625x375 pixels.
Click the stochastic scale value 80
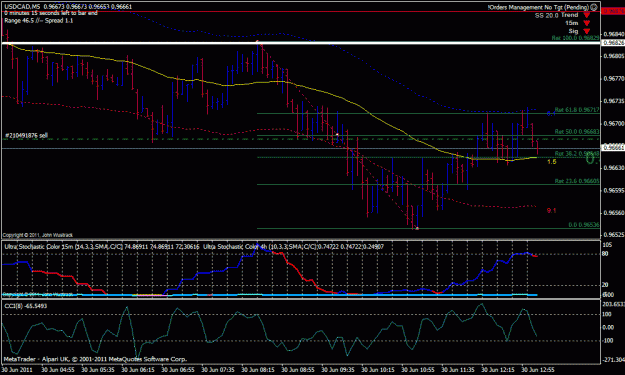[605, 253]
